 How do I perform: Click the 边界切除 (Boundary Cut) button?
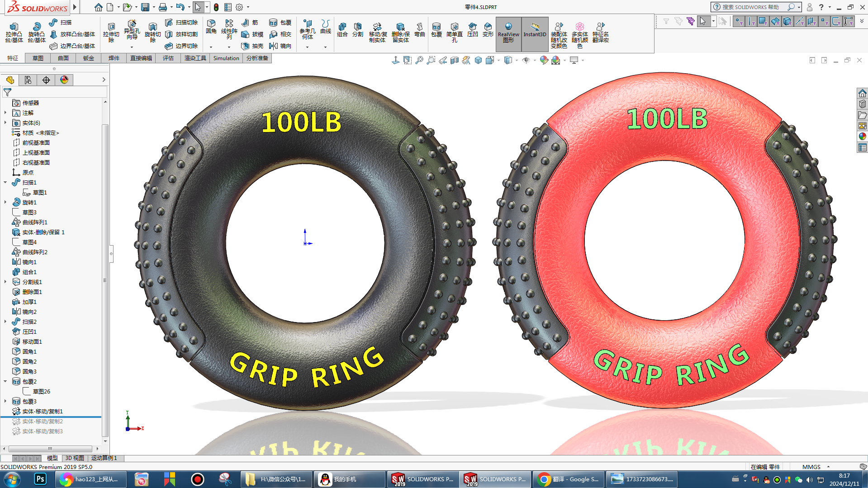coord(182,46)
